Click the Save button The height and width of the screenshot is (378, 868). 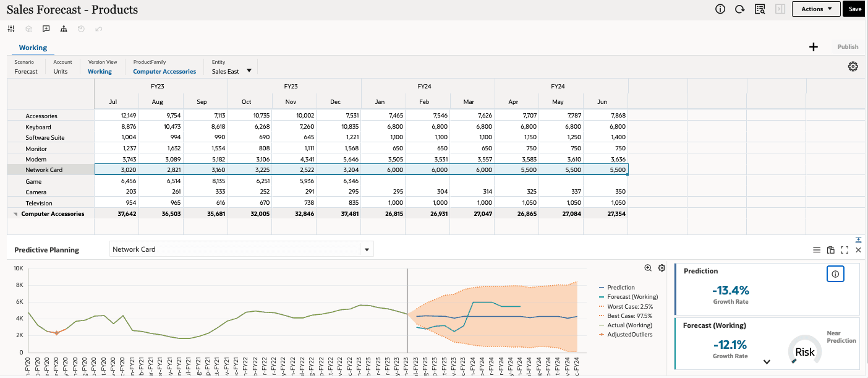click(854, 9)
